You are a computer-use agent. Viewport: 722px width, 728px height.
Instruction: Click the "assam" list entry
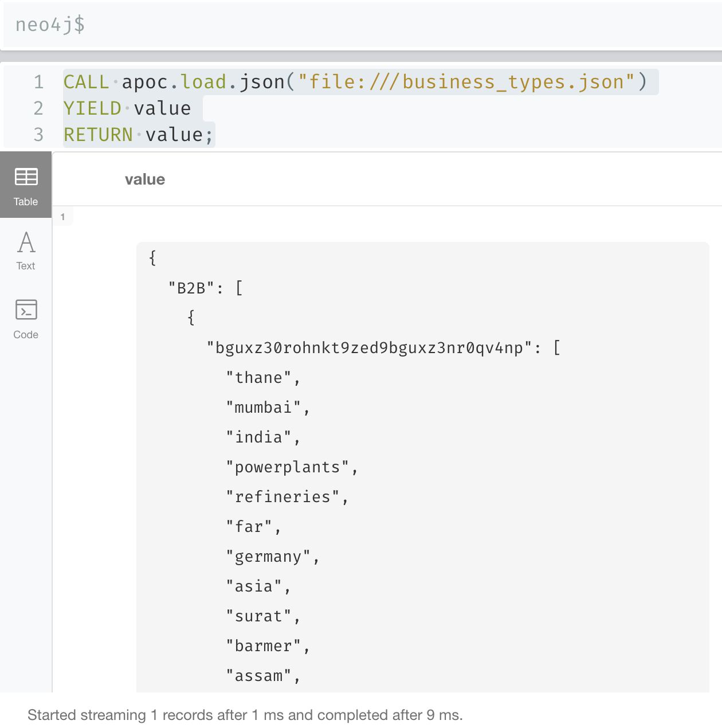tap(259, 676)
